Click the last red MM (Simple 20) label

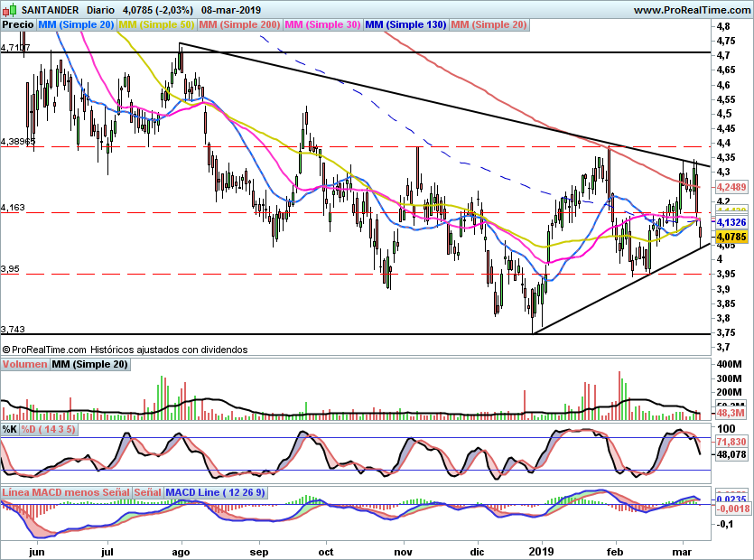coord(489,24)
